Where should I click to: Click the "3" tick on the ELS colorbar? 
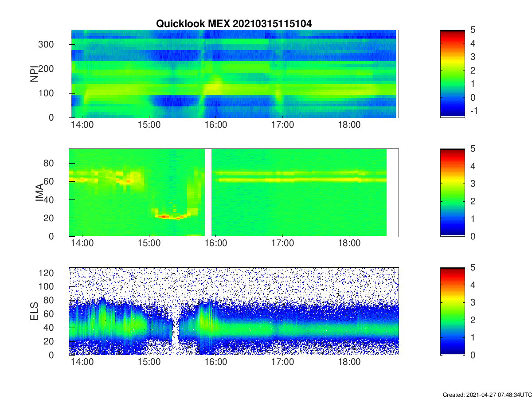coord(473,302)
